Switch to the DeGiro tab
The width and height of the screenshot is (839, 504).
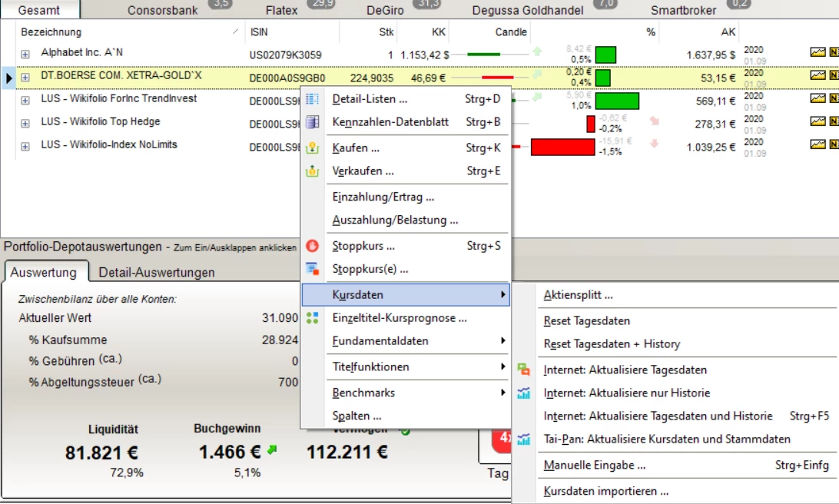[385, 10]
